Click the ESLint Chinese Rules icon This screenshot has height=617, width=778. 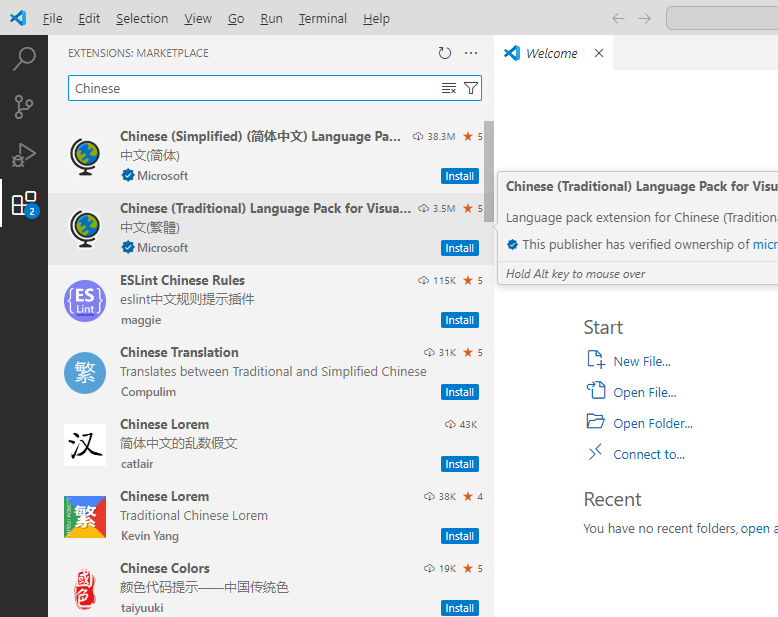click(x=85, y=301)
